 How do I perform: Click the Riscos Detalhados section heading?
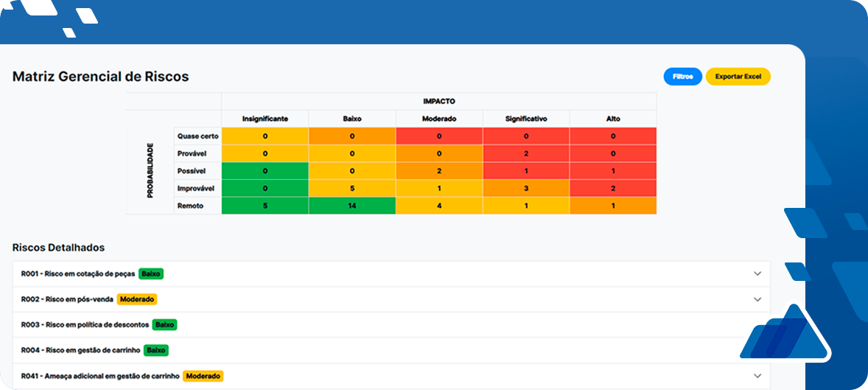click(x=58, y=248)
